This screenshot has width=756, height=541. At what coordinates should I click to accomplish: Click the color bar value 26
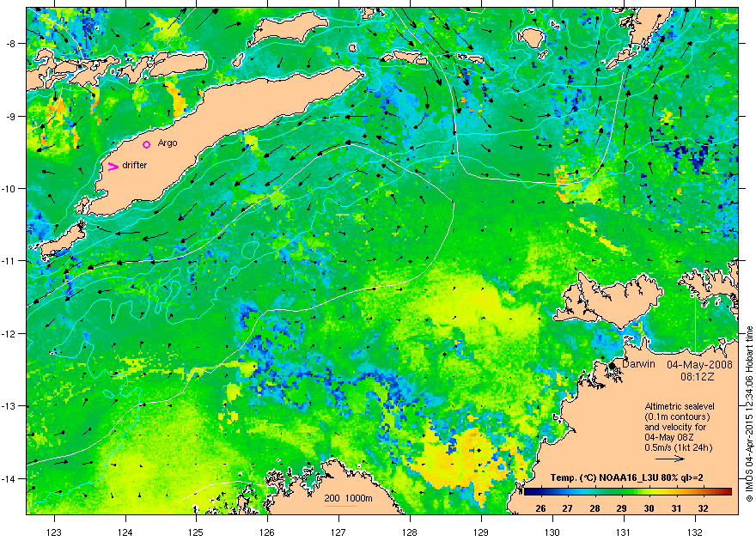point(540,508)
